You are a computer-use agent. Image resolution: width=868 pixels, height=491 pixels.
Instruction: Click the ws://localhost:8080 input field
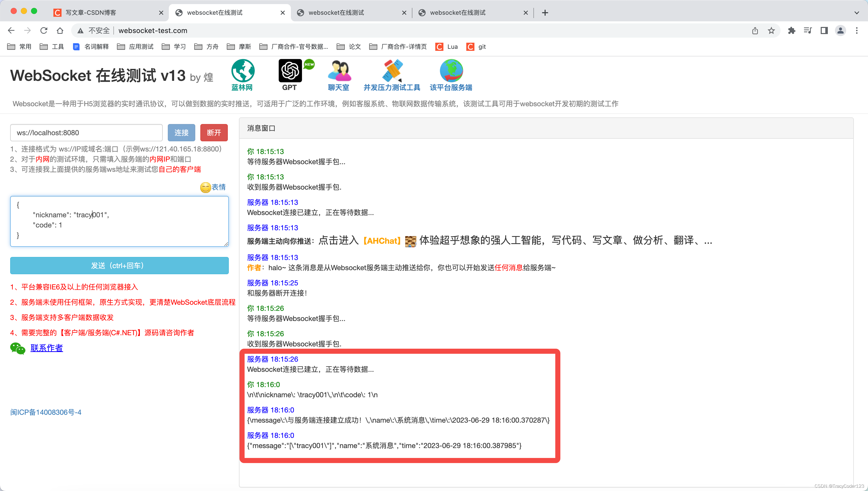[x=86, y=132]
